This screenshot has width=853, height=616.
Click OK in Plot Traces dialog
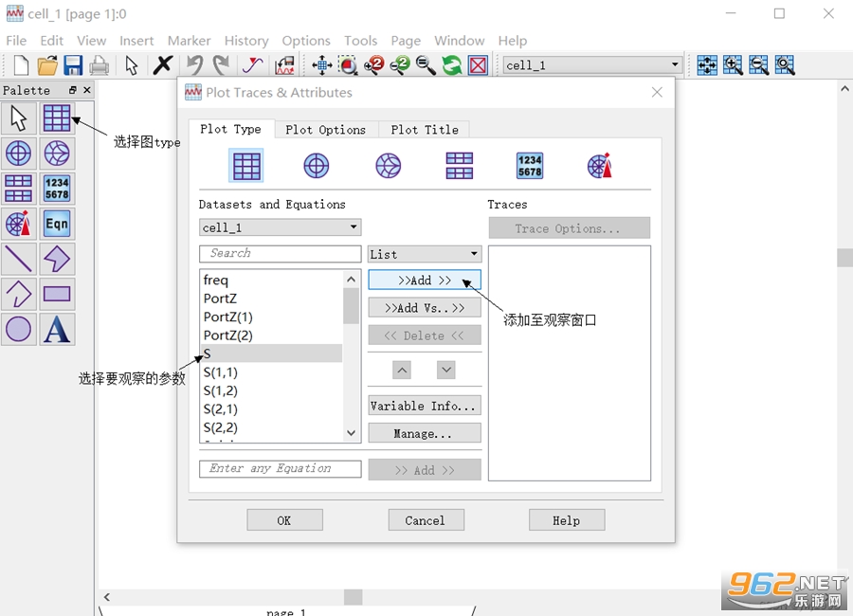(x=284, y=520)
